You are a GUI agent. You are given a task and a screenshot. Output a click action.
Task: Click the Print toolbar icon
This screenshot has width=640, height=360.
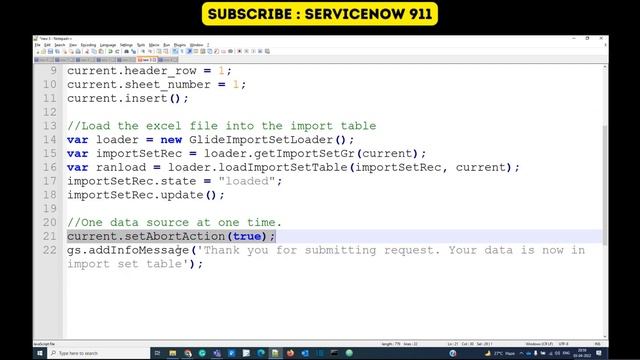[x=78, y=51]
